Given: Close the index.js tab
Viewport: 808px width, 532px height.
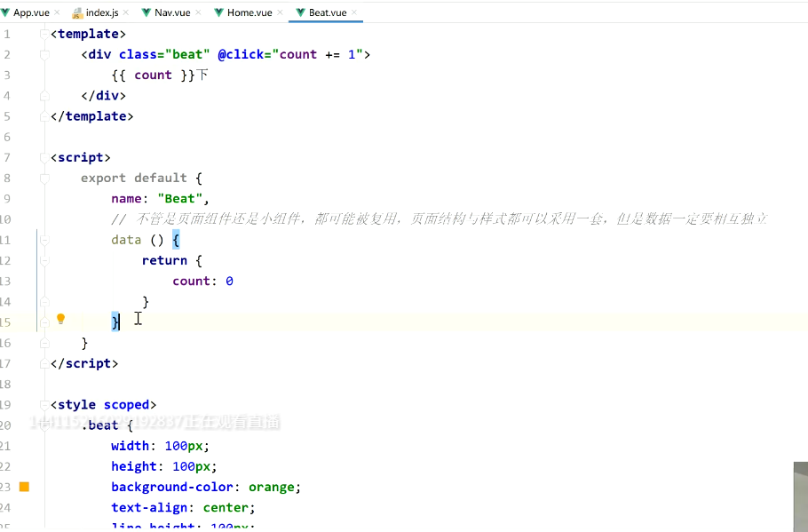Looking at the screenshot, I should point(126,12).
